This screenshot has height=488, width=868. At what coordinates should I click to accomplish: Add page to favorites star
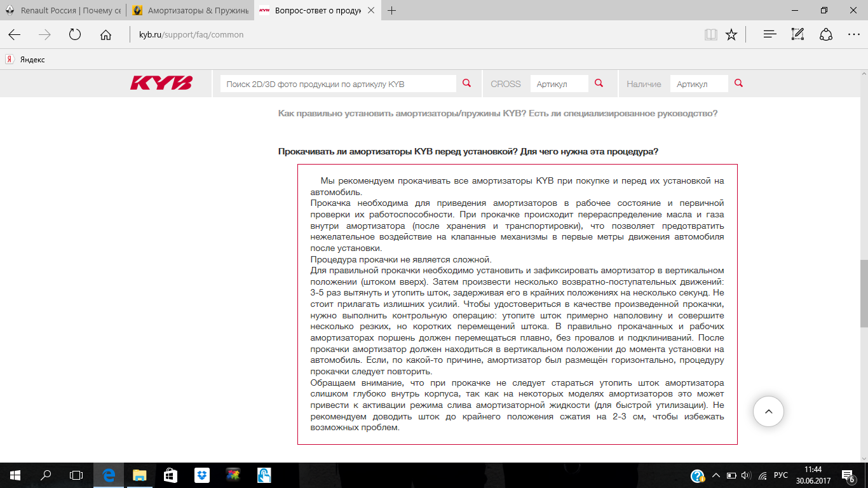tap(731, 34)
